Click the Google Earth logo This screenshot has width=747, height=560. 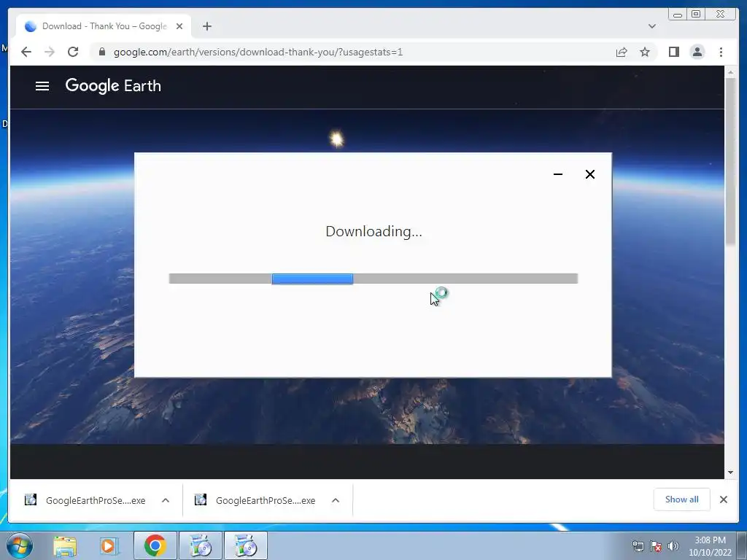point(113,86)
